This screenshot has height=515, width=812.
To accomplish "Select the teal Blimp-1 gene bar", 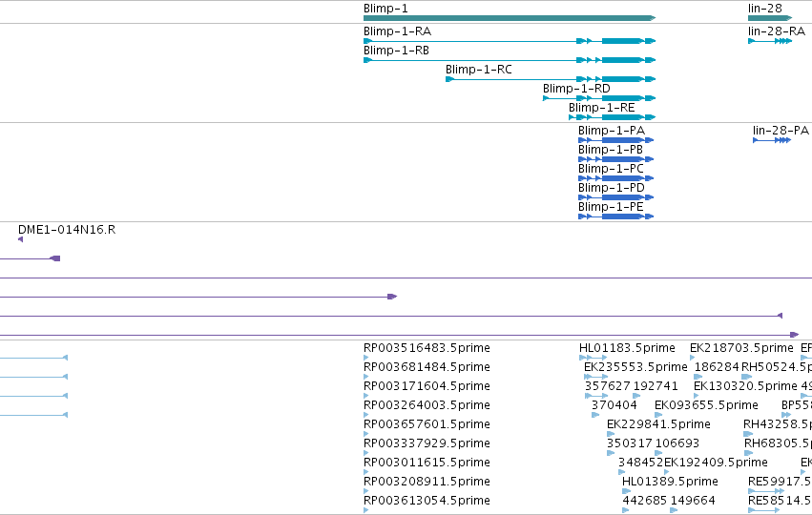I will point(510,18).
